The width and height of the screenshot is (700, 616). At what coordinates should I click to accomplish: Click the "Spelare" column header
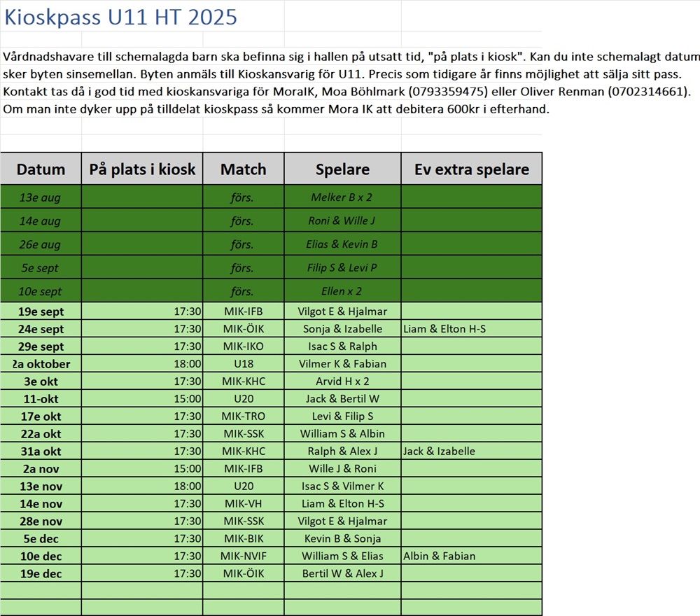coord(342,169)
